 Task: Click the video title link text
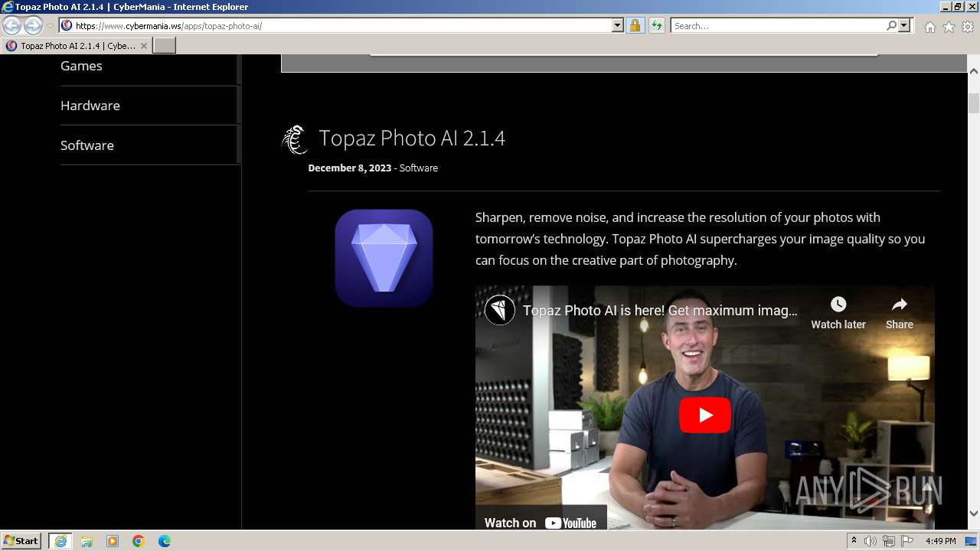(660, 311)
